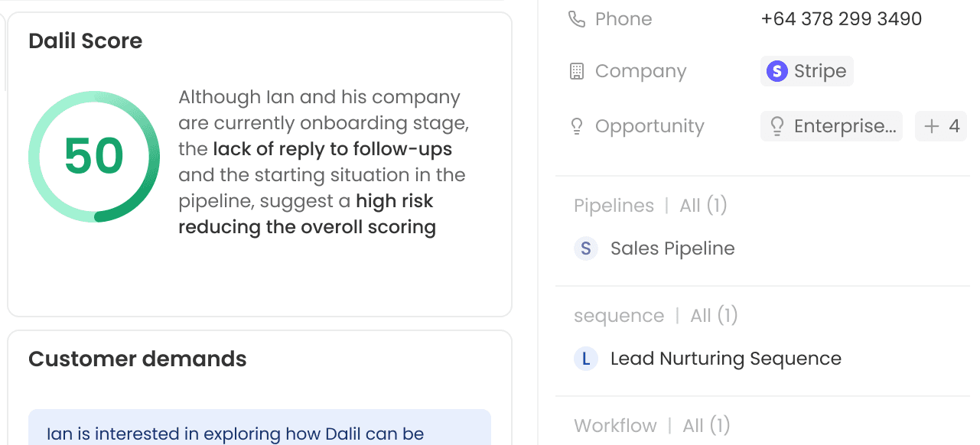Viewport: 980px width, 445px height.
Task: Expand 'All (1)' next to Pipelines
Action: 702,205
